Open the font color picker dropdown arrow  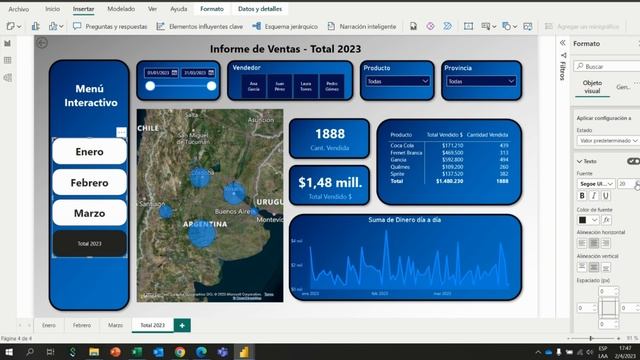(x=595, y=220)
